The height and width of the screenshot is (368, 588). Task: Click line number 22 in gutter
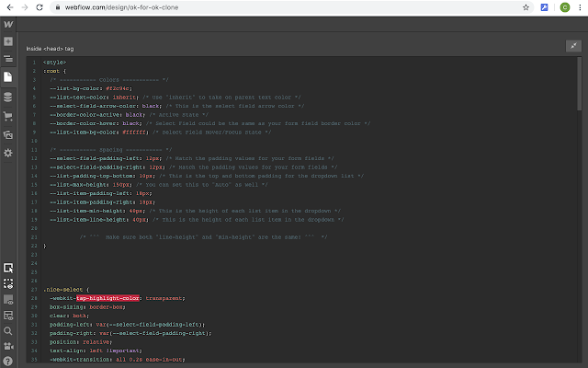pyautogui.click(x=34, y=246)
